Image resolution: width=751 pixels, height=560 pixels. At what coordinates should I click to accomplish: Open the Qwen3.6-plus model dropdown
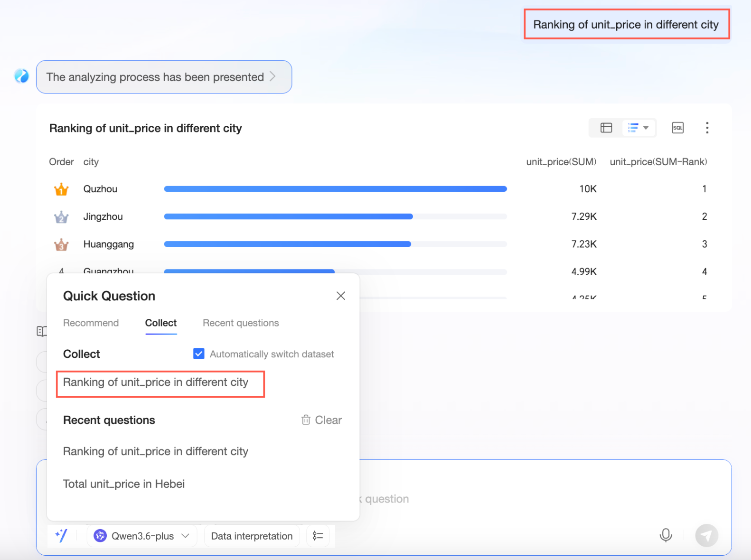pos(142,536)
